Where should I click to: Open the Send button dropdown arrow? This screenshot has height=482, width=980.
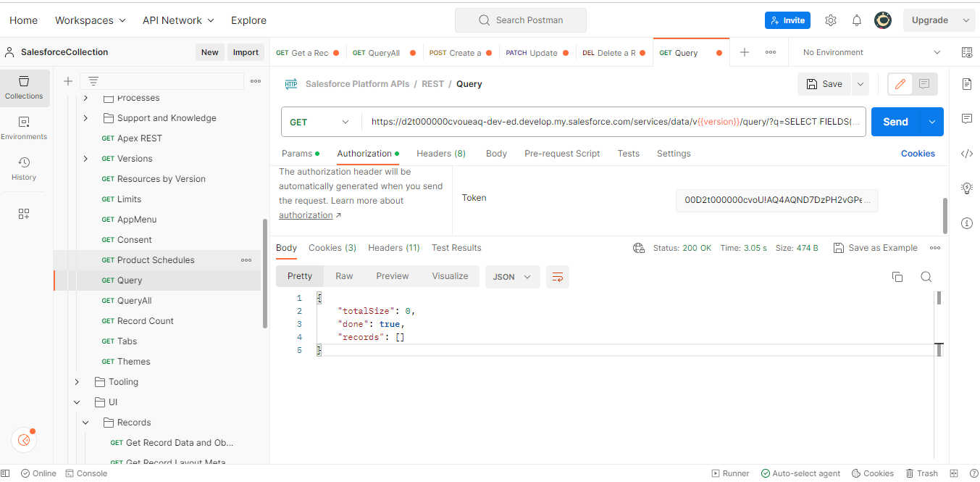(x=932, y=122)
